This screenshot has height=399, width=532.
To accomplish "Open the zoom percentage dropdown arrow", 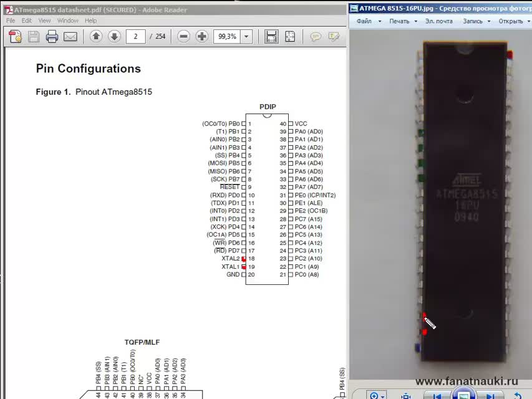I will point(246,36).
